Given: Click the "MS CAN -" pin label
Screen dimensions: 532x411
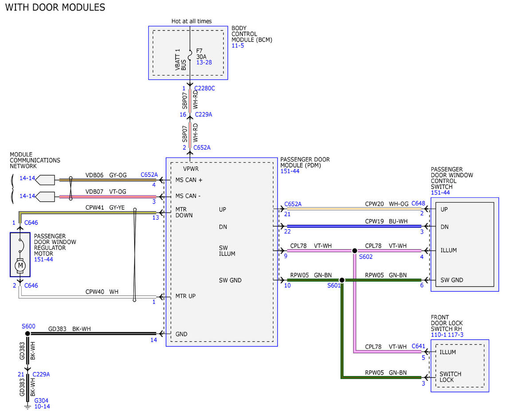Looking at the screenshot, I should 188,196.
